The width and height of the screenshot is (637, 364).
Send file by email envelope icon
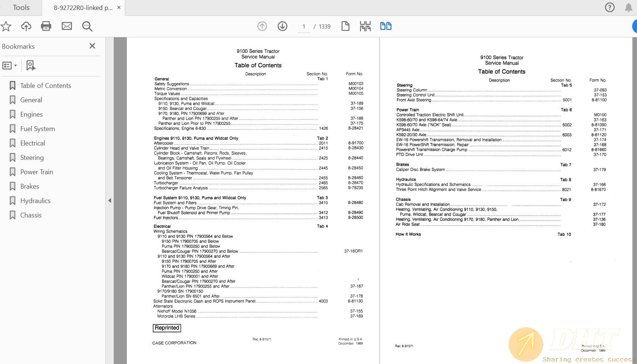point(67,26)
